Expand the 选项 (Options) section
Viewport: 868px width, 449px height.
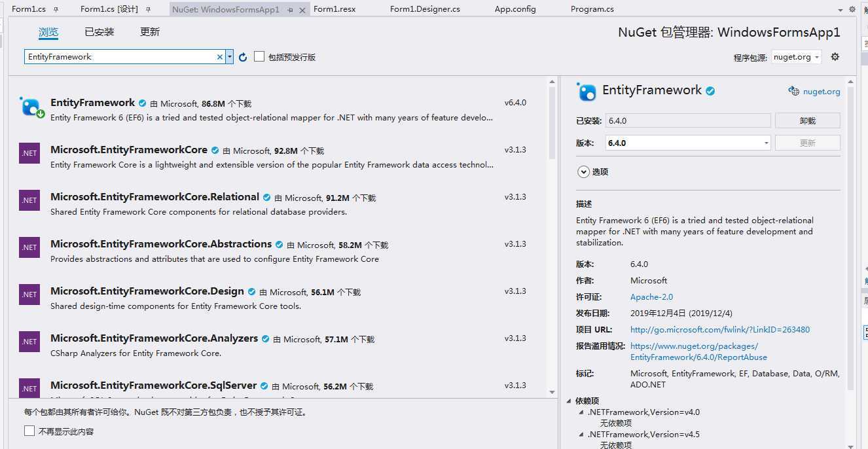click(x=583, y=171)
